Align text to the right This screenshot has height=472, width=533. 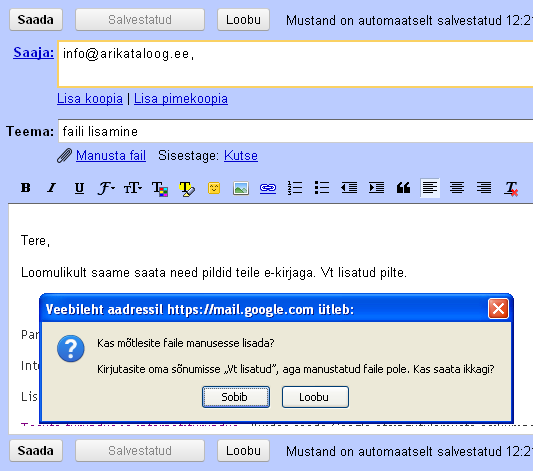(x=484, y=188)
